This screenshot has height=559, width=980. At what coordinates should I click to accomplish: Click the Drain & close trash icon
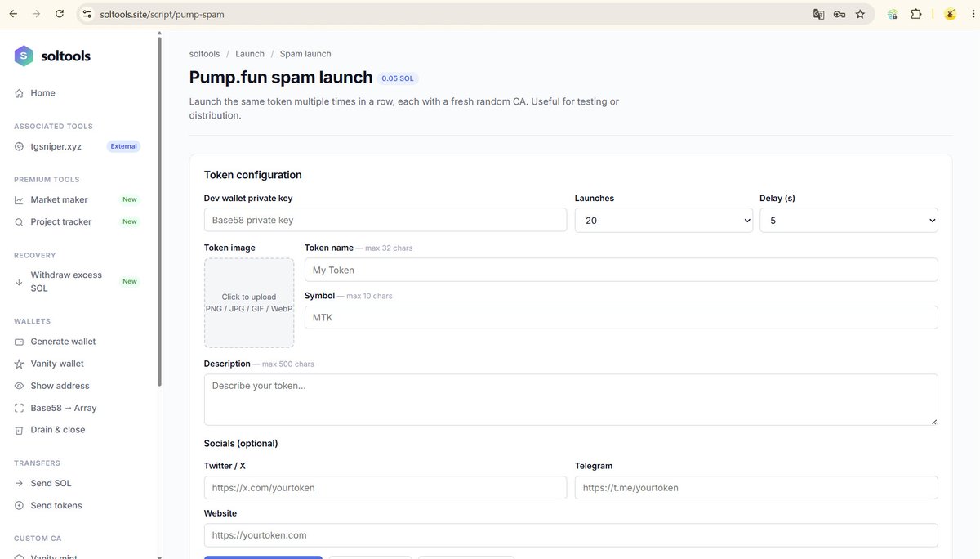tap(19, 430)
